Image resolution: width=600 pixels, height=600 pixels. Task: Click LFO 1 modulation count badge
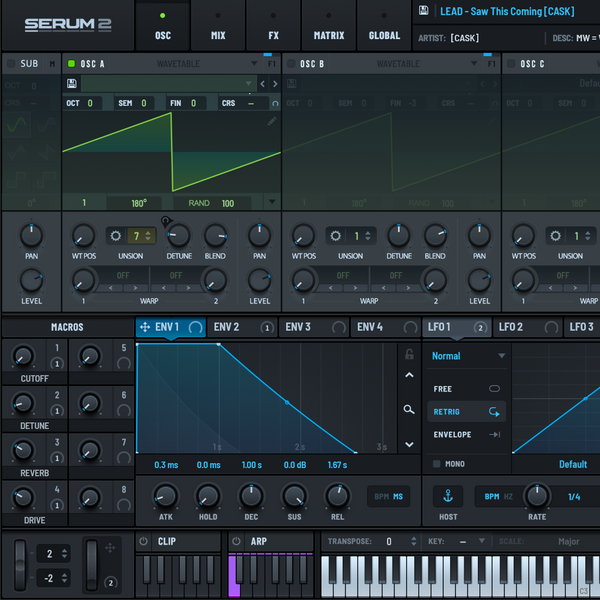[480, 328]
